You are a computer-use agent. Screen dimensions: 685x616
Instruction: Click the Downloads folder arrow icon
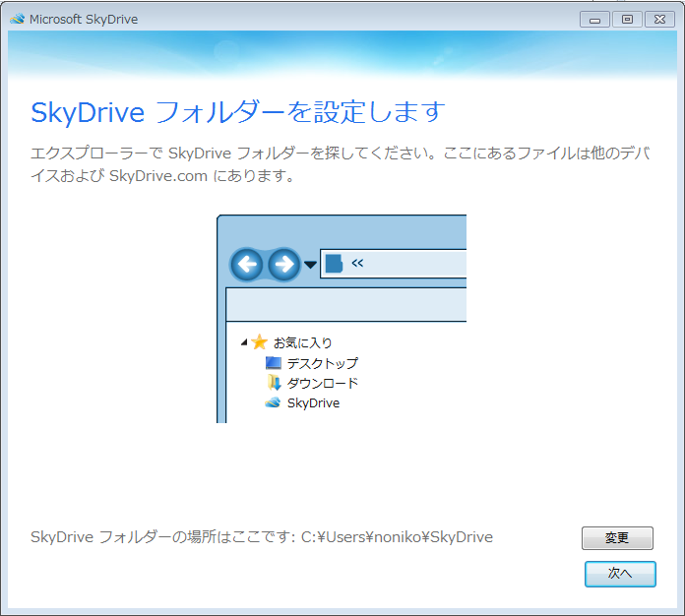pyautogui.click(x=274, y=382)
